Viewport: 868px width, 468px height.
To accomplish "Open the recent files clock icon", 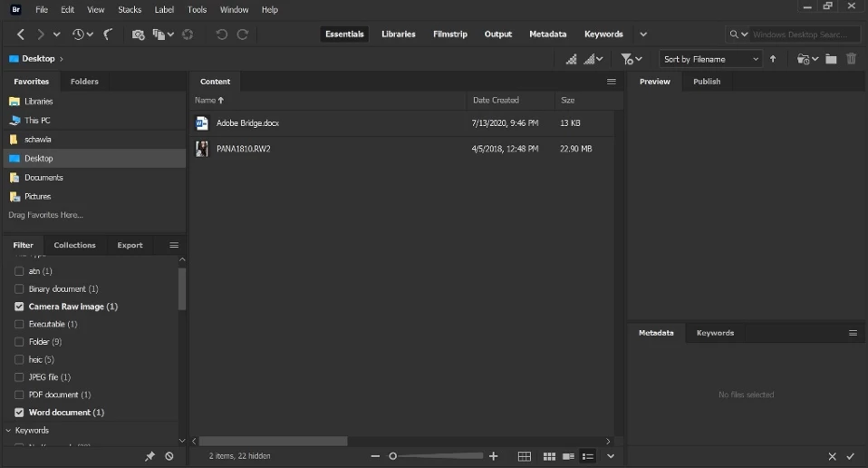I will coord(78,34).
